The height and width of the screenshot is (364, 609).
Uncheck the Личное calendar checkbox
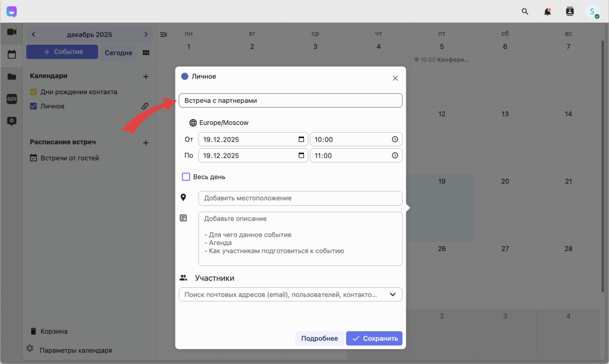tap(34, 106)
